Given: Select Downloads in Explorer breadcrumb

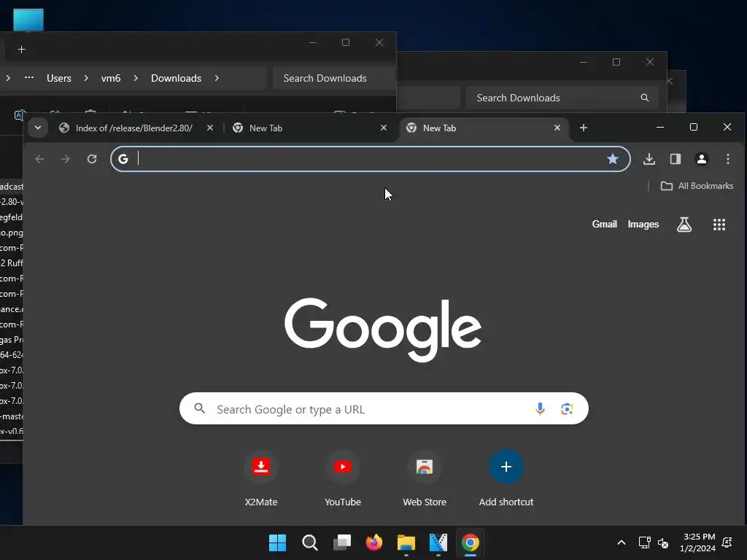Looking at the screenshot, I should click(176, 78).
